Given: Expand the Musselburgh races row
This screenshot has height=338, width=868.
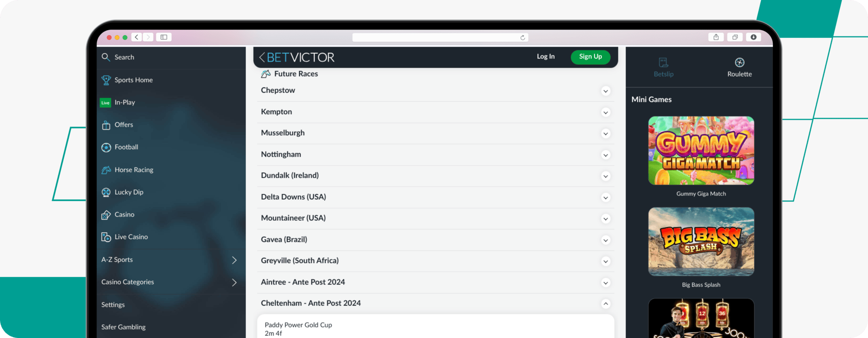Looking at the screenshot, I should pyautogui.click(x=436, y=134).
